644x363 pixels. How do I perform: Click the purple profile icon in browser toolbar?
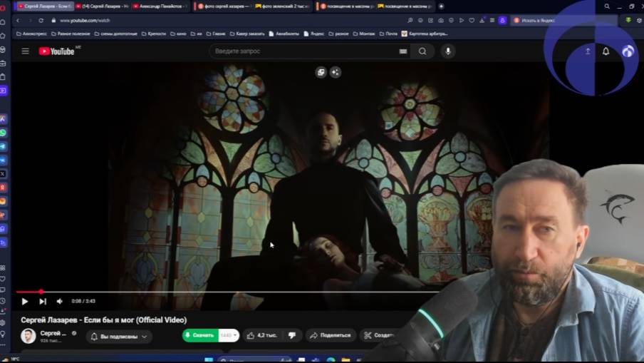pos(502,20)
